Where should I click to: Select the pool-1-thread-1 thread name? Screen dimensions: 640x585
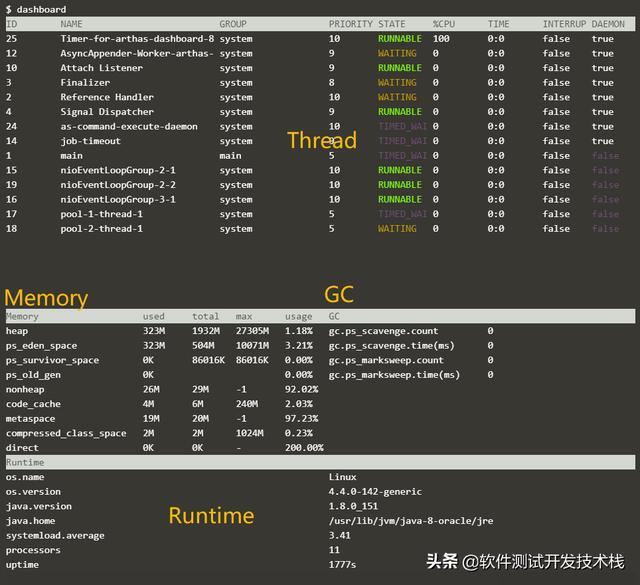point(102,214)
